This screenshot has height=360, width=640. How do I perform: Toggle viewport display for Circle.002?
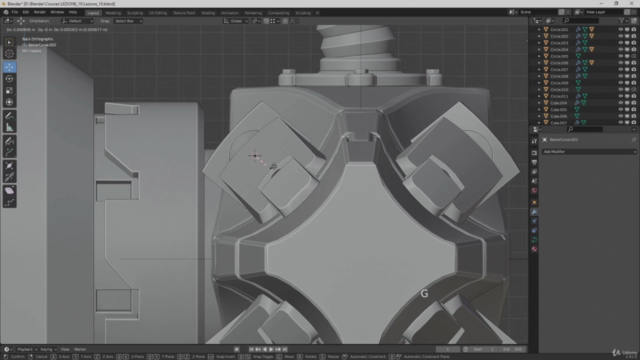(x=627, y=36)
